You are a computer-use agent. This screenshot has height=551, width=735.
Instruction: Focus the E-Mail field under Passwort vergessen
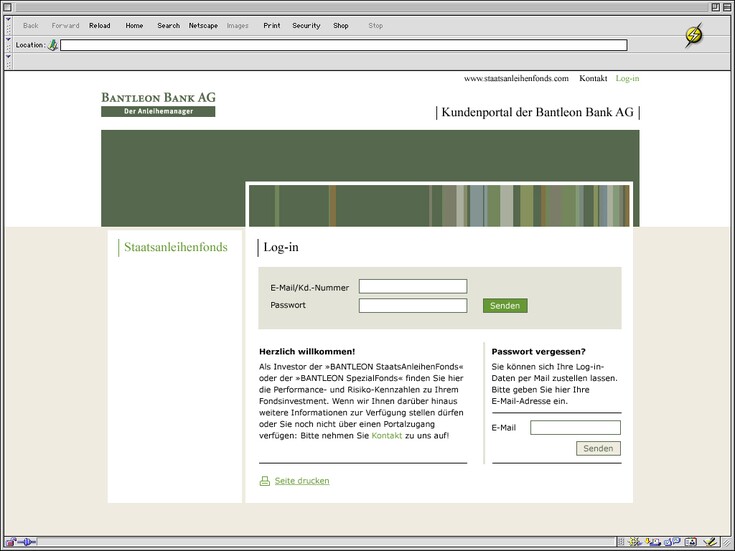tap(575, 428)
